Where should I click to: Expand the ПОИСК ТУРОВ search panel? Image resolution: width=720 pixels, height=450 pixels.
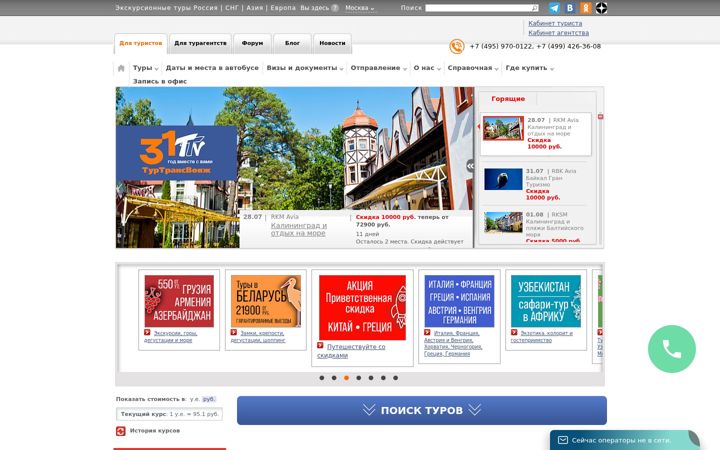point(422,410)
